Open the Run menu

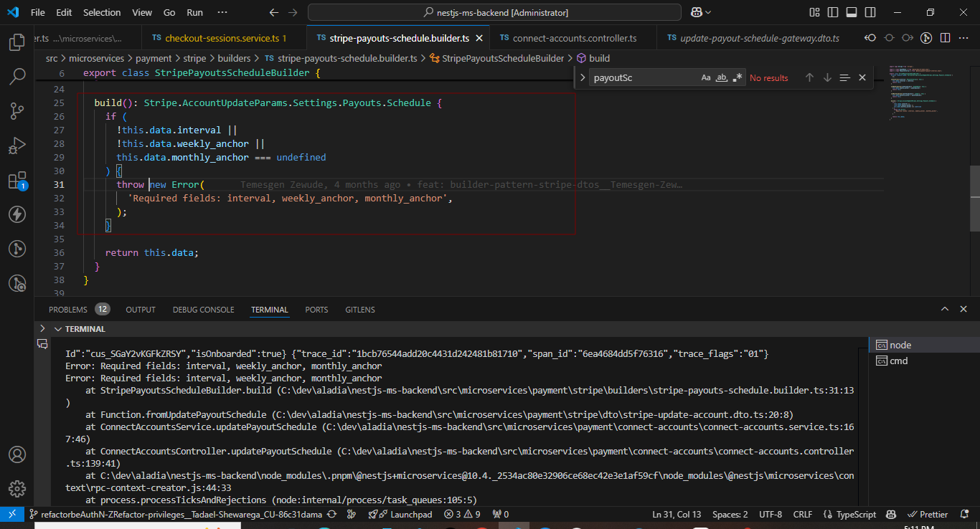pyautogui.click(x=194, y=12)
